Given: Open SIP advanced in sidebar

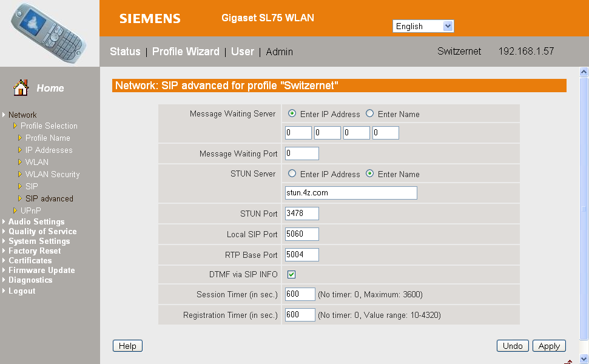Looking at the screenshot, I should tap(49, 198).
